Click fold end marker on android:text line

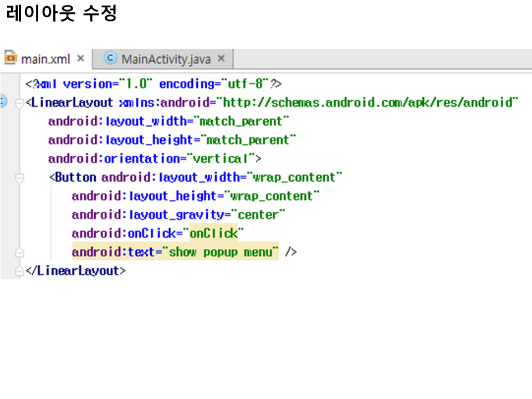[20, 253]
